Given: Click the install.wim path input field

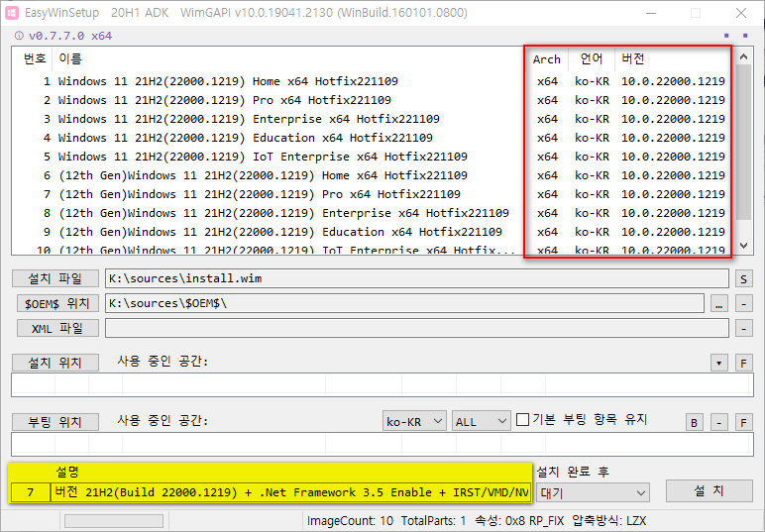Looking at the screenshot, I should 416,279.
